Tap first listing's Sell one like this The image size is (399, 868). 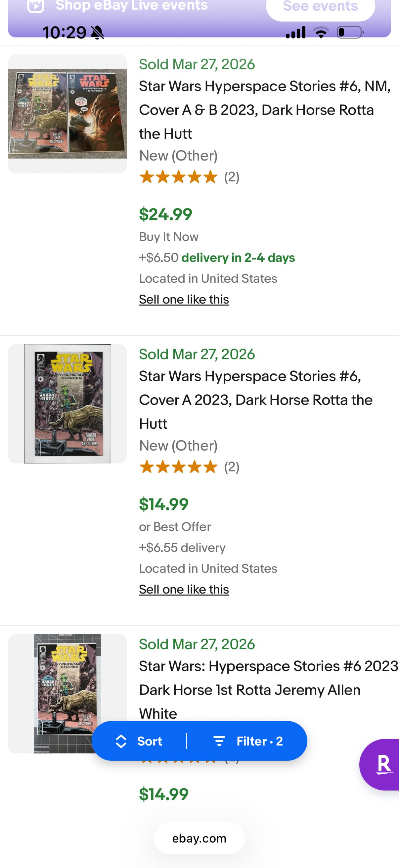pos(184,299)
